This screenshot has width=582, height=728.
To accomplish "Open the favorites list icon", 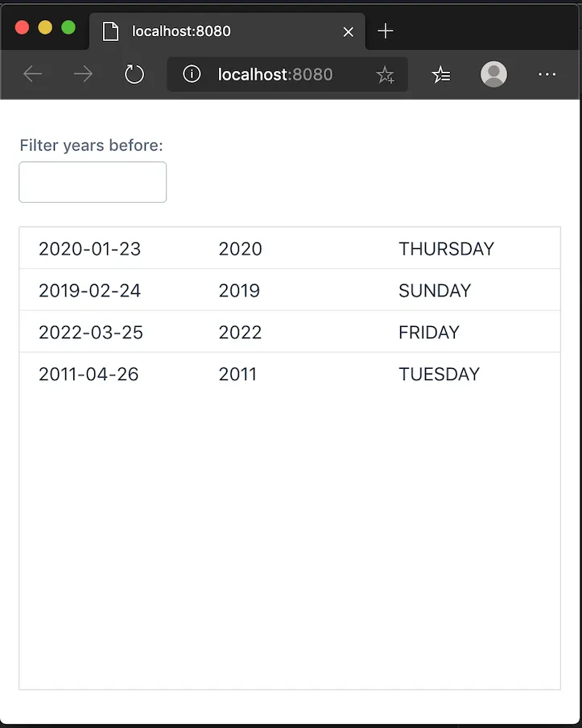I will (441, 75).
